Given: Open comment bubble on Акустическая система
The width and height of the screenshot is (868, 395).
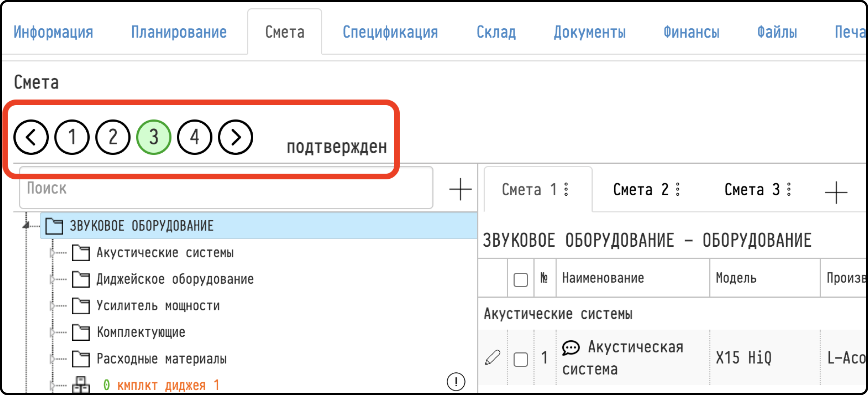Looking at the screenshot, I should pyautogui.click(x=571, y=348).
